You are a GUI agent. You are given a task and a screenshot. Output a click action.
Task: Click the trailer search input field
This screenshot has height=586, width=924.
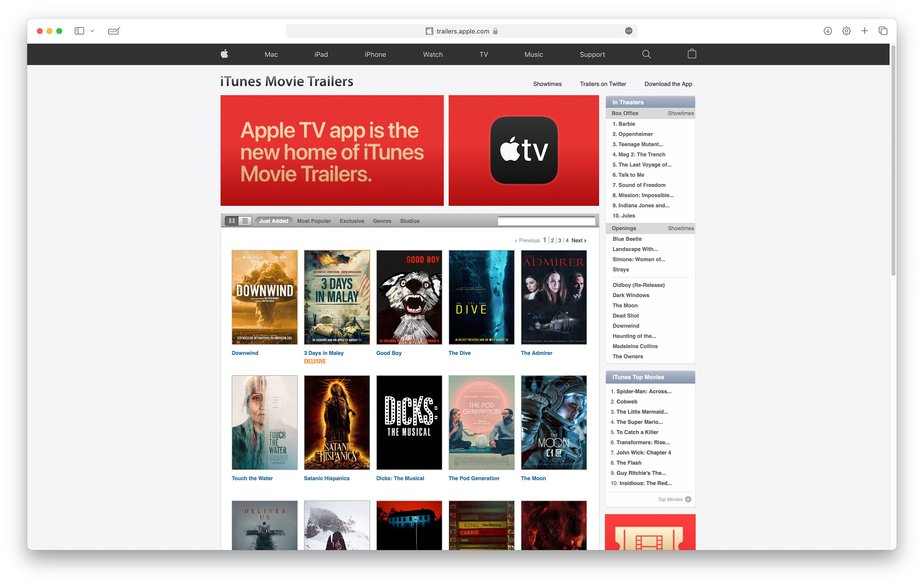(546, 221)
